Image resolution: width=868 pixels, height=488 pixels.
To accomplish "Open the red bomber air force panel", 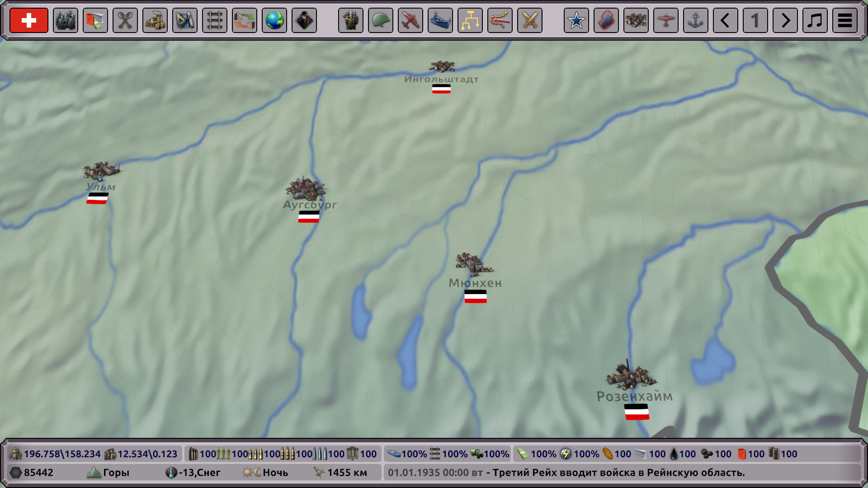I will click(410, 20).
